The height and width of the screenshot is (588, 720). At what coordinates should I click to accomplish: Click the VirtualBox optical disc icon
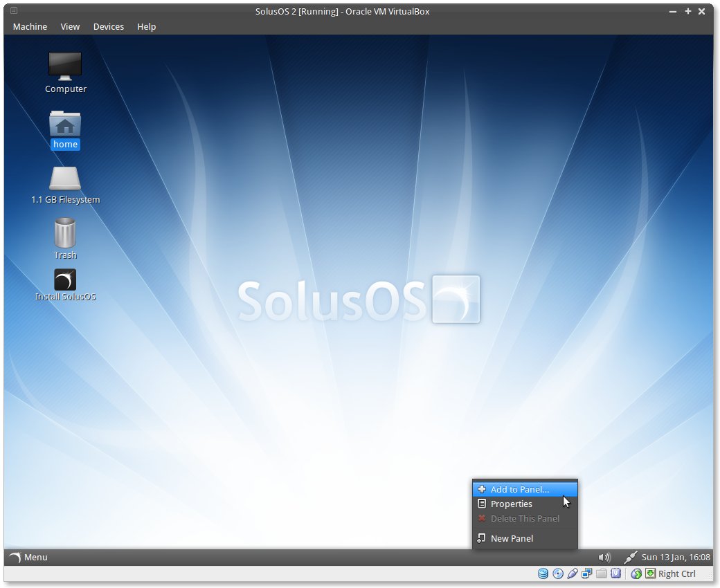click(558, 573)
